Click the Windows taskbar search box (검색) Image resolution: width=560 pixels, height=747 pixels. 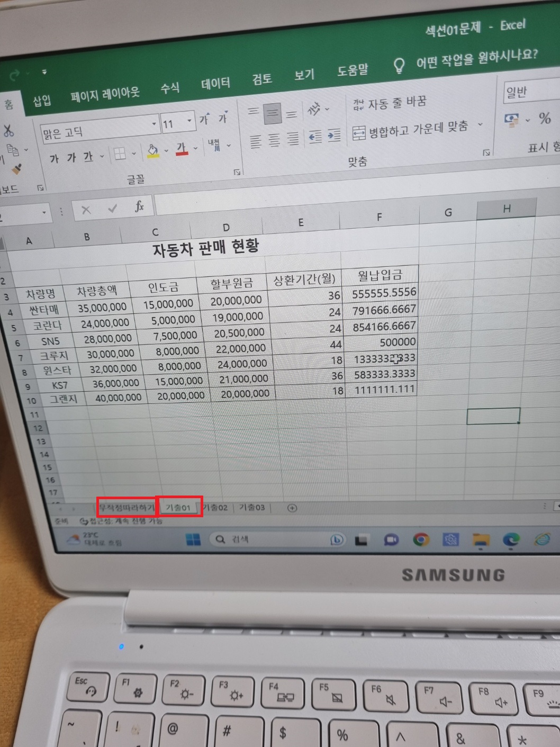(x=265, y=539)
